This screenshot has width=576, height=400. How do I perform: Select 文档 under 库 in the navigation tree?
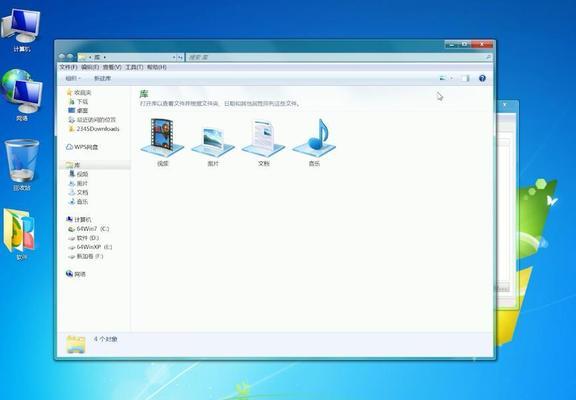coord(79,192)
